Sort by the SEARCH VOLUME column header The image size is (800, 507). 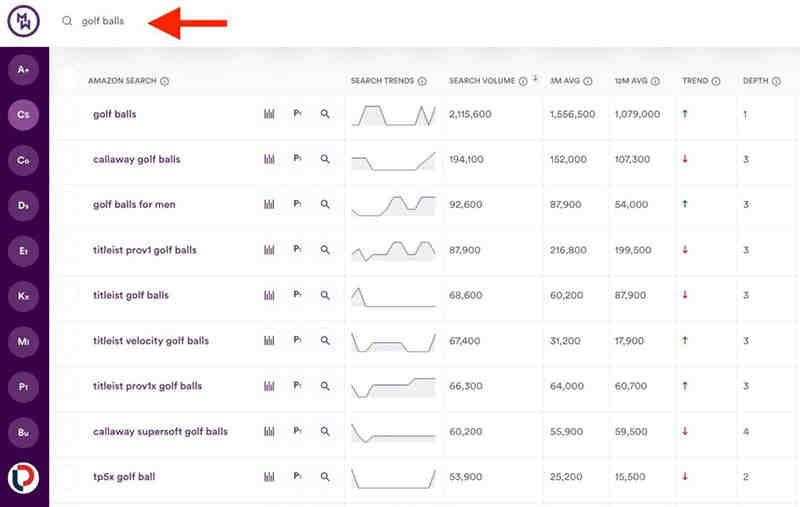[x=482, y=81]
